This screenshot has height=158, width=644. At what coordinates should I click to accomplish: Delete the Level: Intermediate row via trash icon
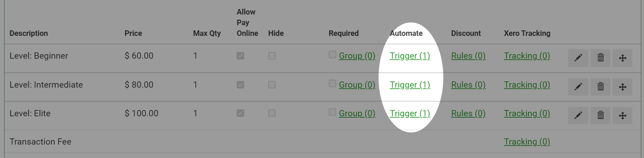coord(600,87)
